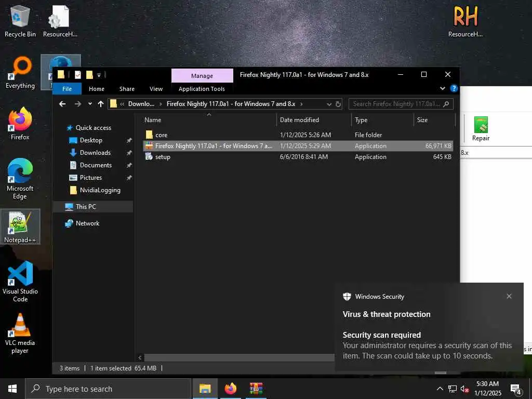Image resolution: width=532 pixels, height=399 pixels.
Task: Open VLC media player desktop shortcut
Action: [x=20, y=333]
